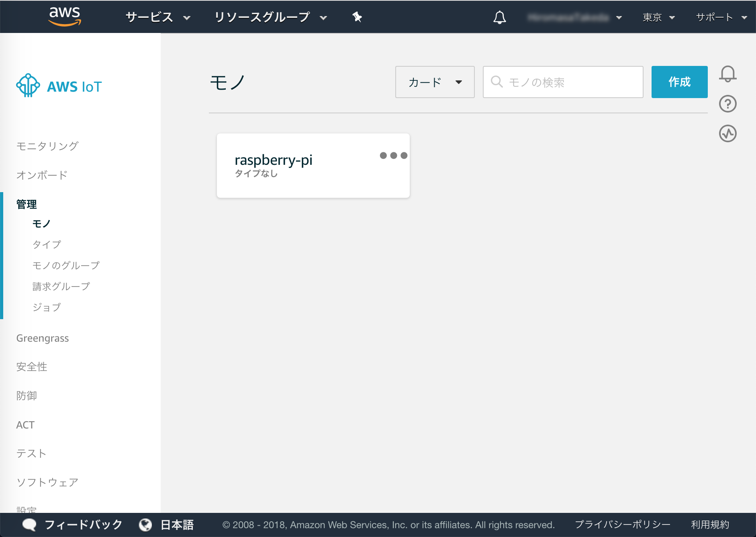Expand the サービス services menu

pyautogui.click(x=158, y=17)
